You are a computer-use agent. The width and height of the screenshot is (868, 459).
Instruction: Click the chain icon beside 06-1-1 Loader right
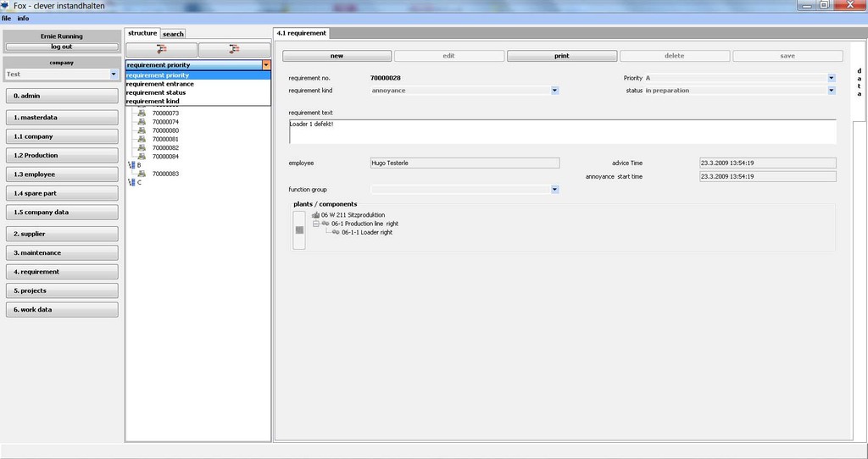[x=336, y=232]
